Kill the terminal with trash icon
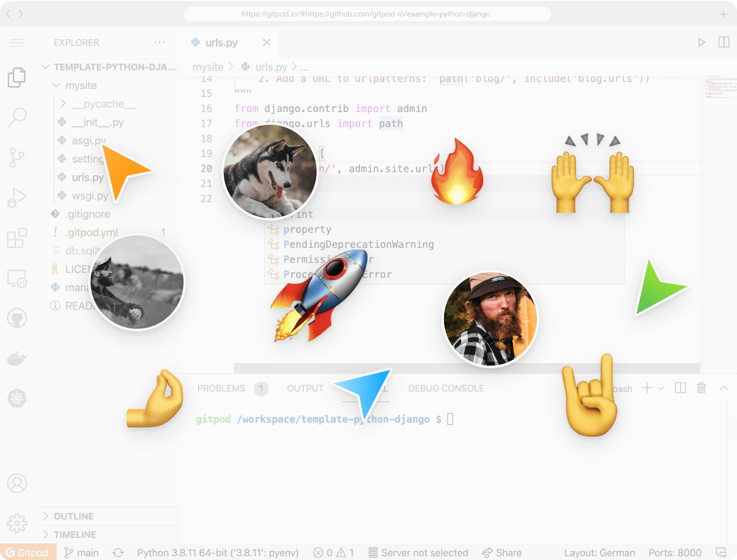 (x=701, y=388)
